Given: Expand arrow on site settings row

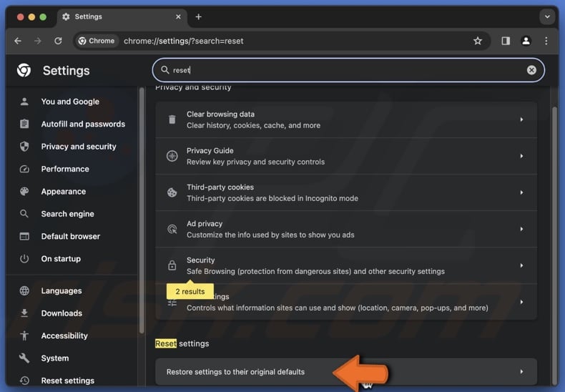Looking at the screenshot, I should click(521, 302).
